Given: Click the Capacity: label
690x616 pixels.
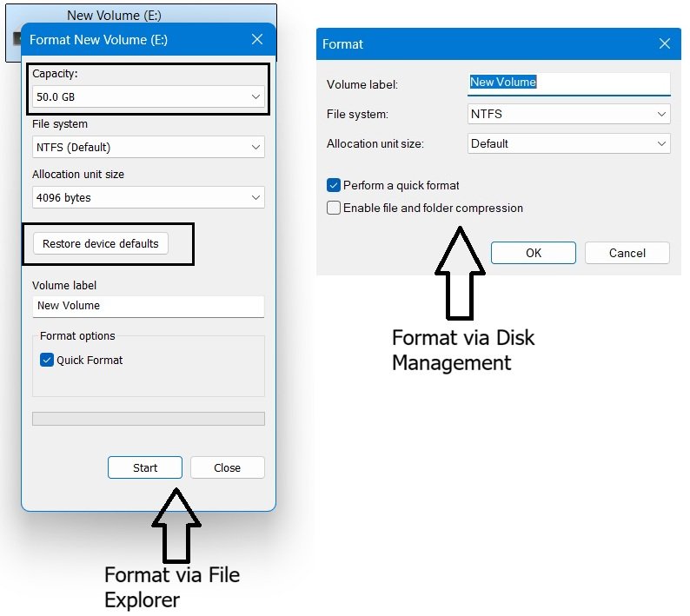Looking at the screenshot, I should pyautogui.click(x=55, y=74).
